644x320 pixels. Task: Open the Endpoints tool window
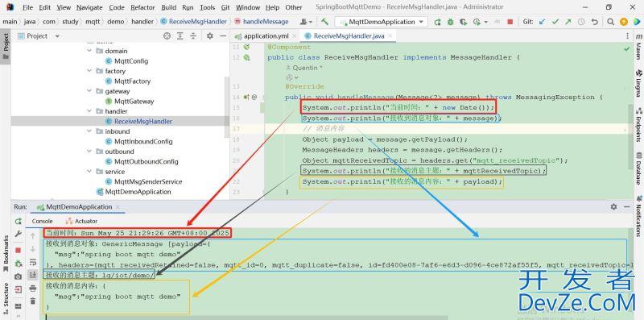639,124
